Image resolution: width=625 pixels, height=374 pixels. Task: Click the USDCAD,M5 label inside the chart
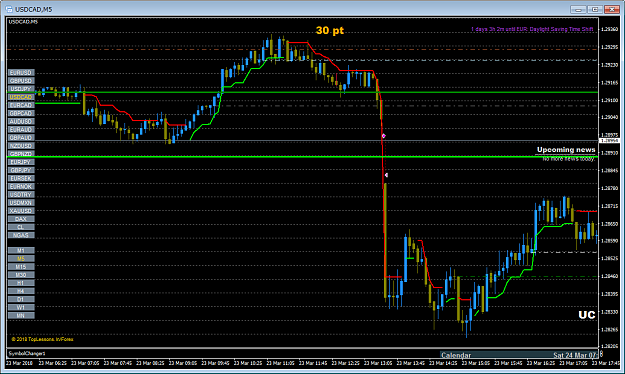23,22
